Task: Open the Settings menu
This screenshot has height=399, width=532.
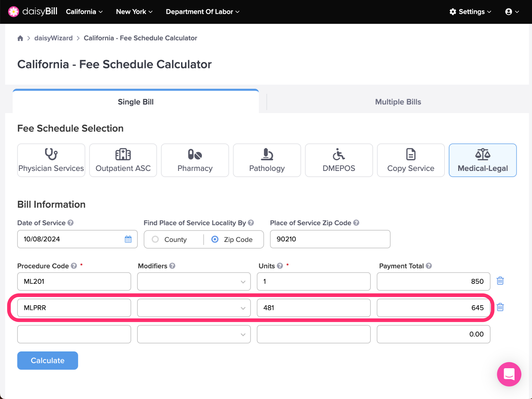Action: [x=470, y=12]
